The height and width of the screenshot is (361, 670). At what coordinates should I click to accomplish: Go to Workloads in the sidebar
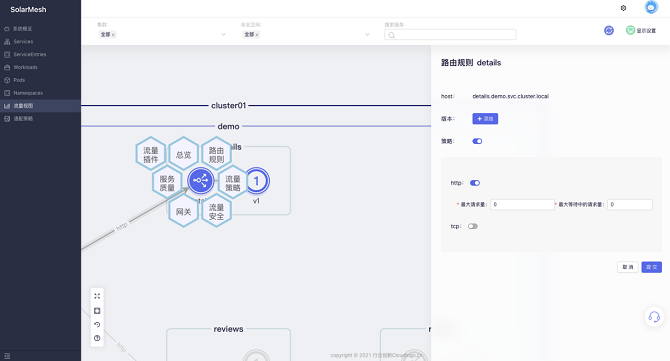[x=25, y=67]
